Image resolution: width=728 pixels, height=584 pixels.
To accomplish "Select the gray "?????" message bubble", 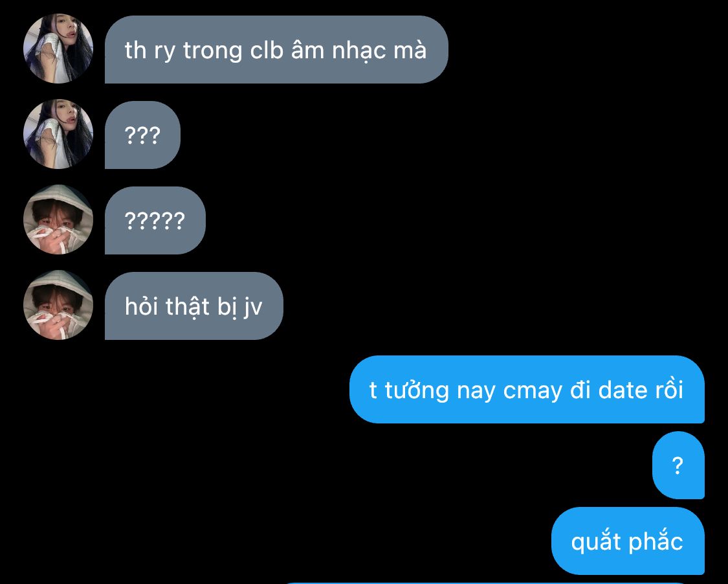I will (x=155, y=221).
